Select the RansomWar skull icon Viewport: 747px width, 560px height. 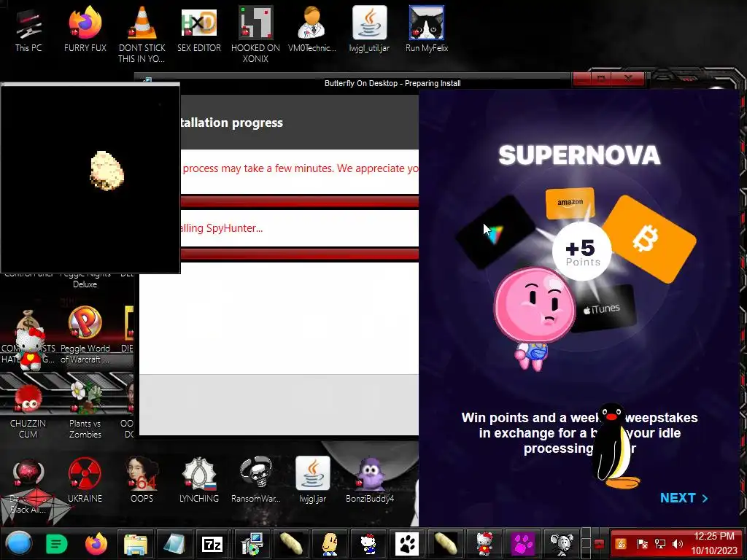256,480
